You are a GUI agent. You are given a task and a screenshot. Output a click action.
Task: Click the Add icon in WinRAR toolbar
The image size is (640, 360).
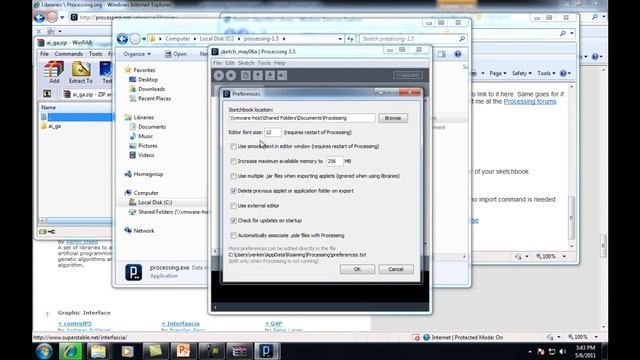(x=54, y=72)
